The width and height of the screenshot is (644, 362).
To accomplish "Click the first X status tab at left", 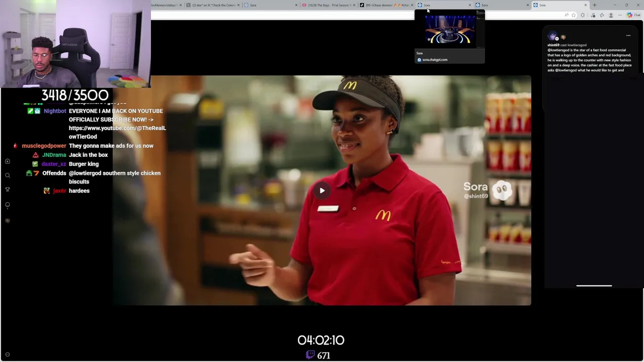I will 166,5.
